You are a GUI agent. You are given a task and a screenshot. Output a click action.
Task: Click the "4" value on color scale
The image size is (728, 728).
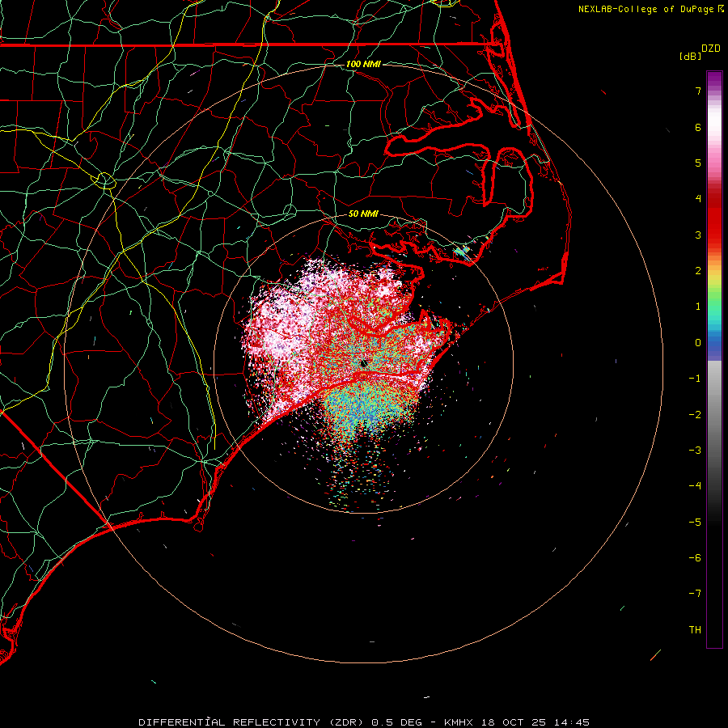click(x=698, y=199)
